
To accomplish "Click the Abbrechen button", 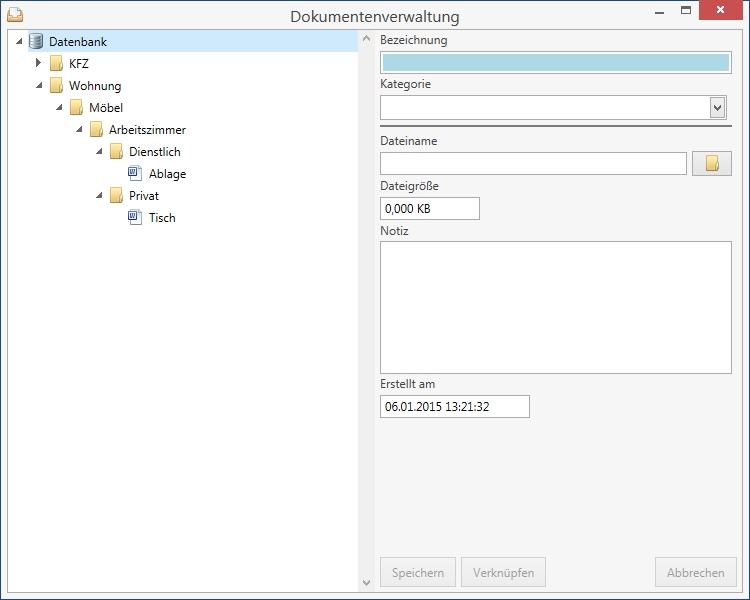I will 695,572.
